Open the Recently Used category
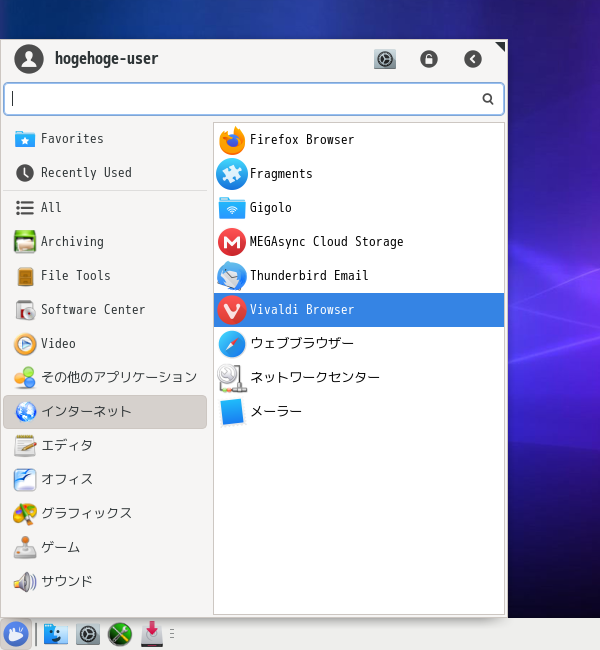 click(105, 172)
